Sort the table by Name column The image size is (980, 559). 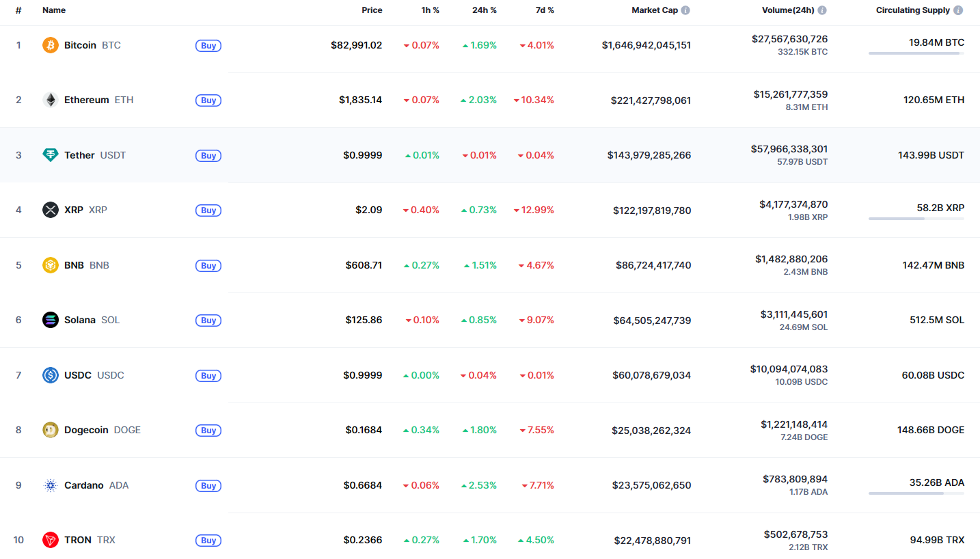tap(54, 10)
